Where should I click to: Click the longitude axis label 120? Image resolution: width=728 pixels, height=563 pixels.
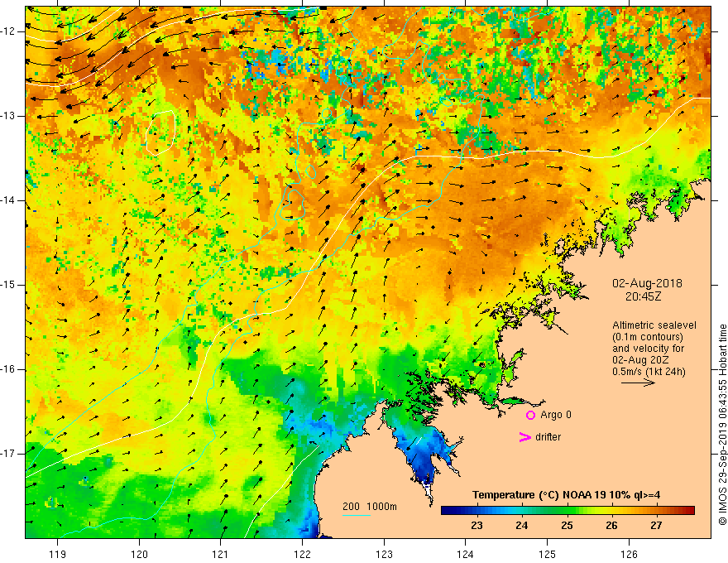[x=139, y=554]
